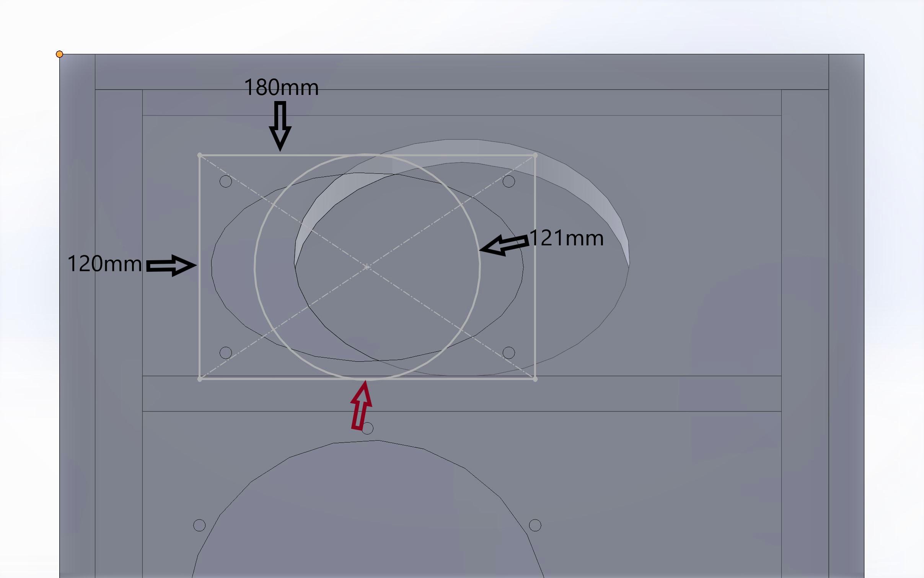Pick the sketch rectangle's bottom-right corner point
Viewport: 924px width, 578px height.
(x=535, y=379)
